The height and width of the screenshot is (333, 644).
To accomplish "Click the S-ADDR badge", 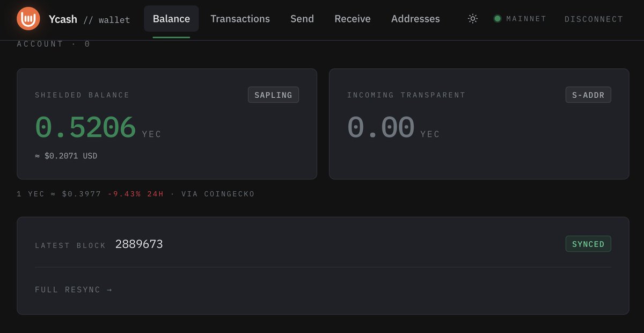I will [588, 95].
